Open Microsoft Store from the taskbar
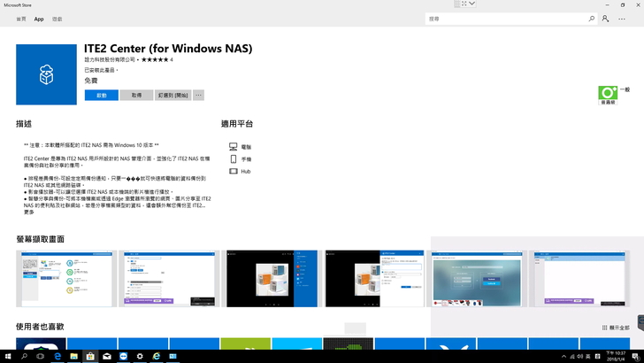 tap(90, 356)
